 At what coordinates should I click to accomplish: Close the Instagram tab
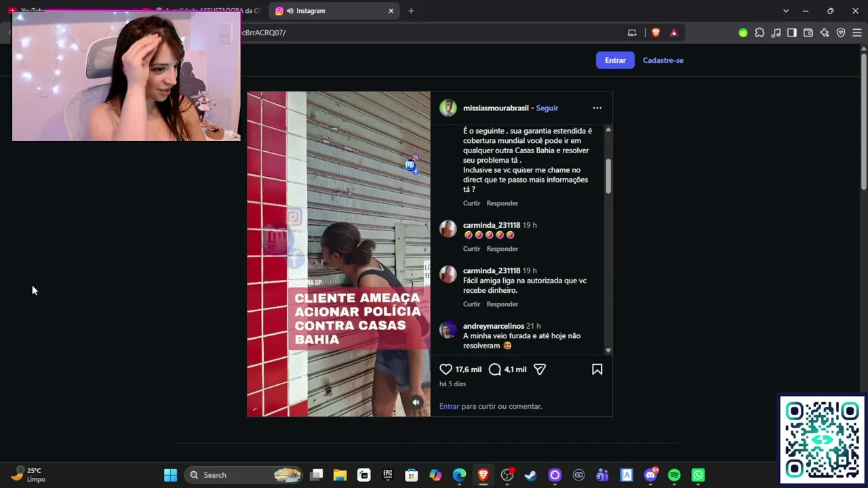tap(391, 11)
